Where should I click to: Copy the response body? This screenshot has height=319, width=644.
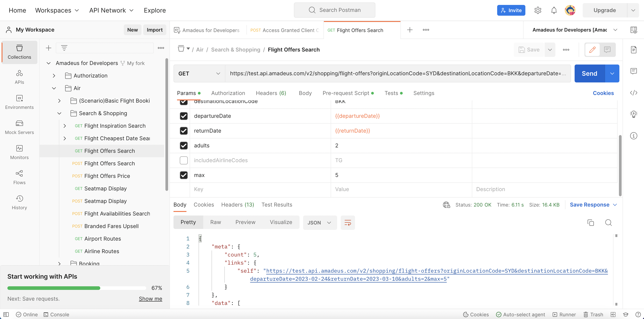[x=591, y=222]
